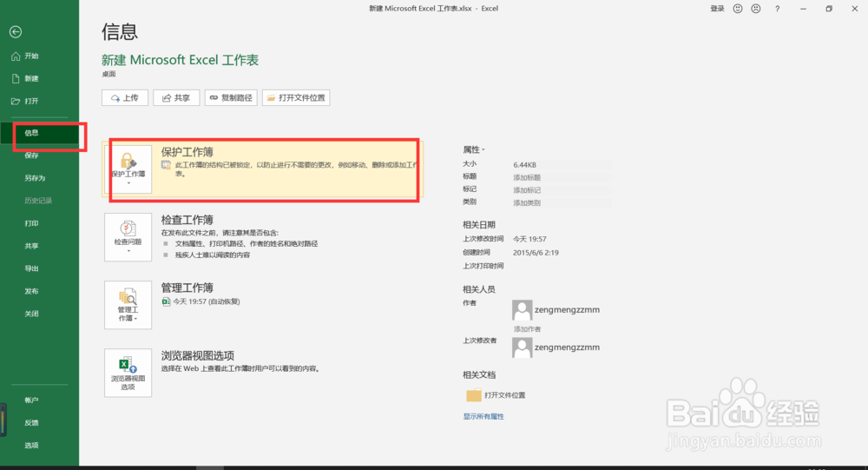868x470 pixels.
Task: Click the 新建 Microsoft Excel 工作表 title
Action: (180, 61)
